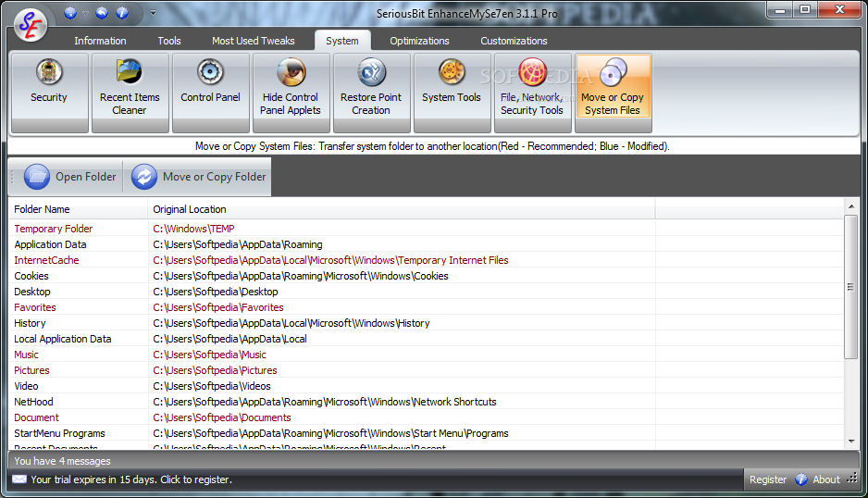Click the globe icon in title bar

(70, 13)
